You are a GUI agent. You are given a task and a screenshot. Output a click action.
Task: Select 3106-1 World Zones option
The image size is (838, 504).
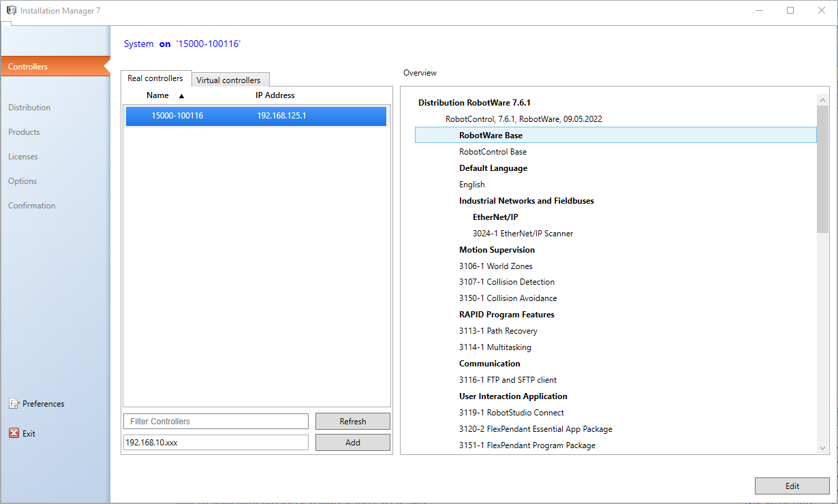pos(496,266)
